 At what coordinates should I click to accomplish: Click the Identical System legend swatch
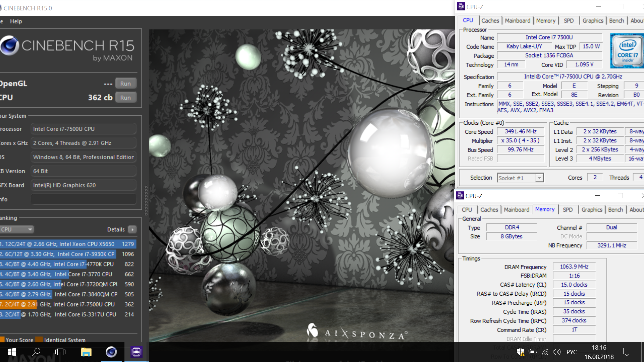click(39, 339)
